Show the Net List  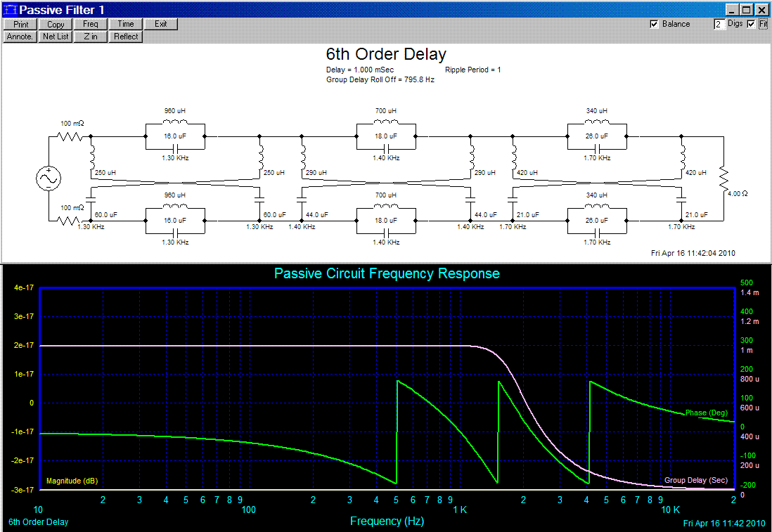56,37
